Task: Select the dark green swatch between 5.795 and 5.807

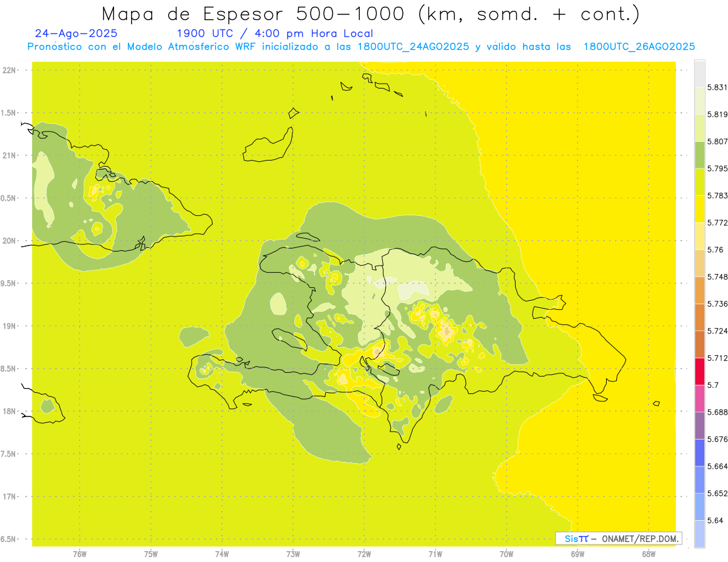Action: click(699, 155)
